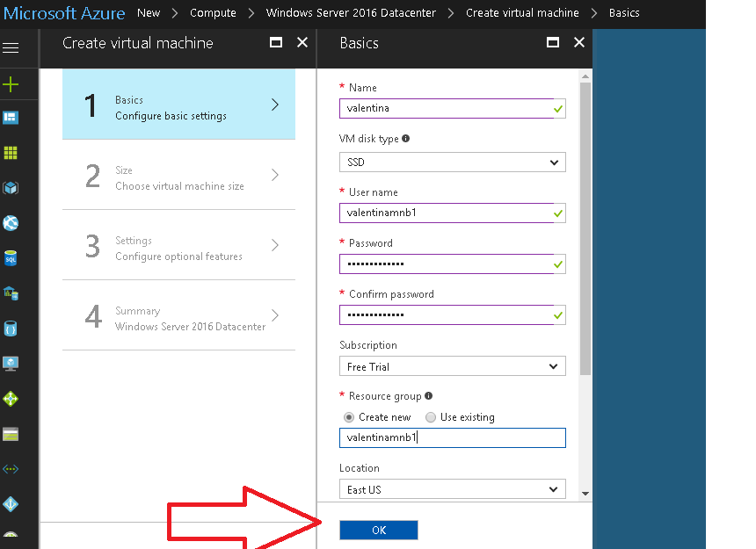
Task: Click the Name field containing valentina
Action: click(x=452, y=108)
